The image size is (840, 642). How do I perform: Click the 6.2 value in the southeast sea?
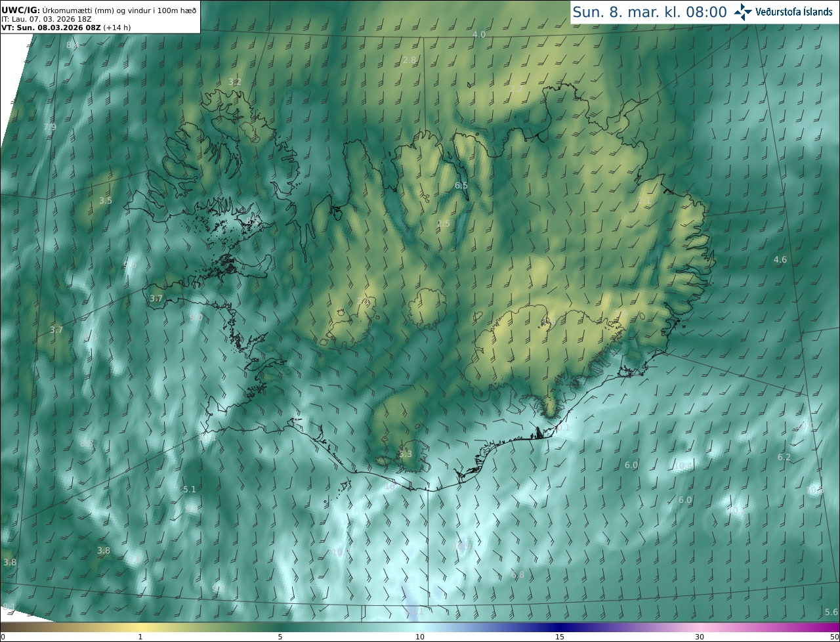point(784,457)
